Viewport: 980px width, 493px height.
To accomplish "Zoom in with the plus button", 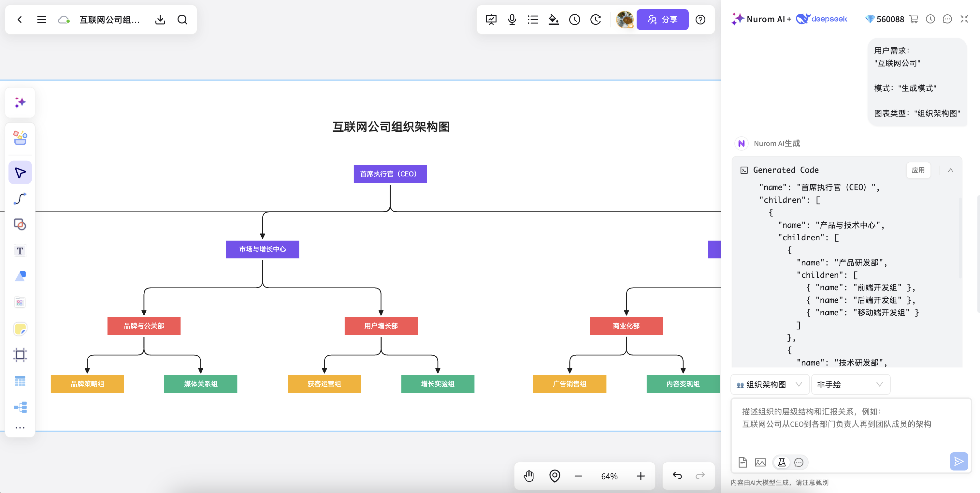I will (x=641, y=476).
